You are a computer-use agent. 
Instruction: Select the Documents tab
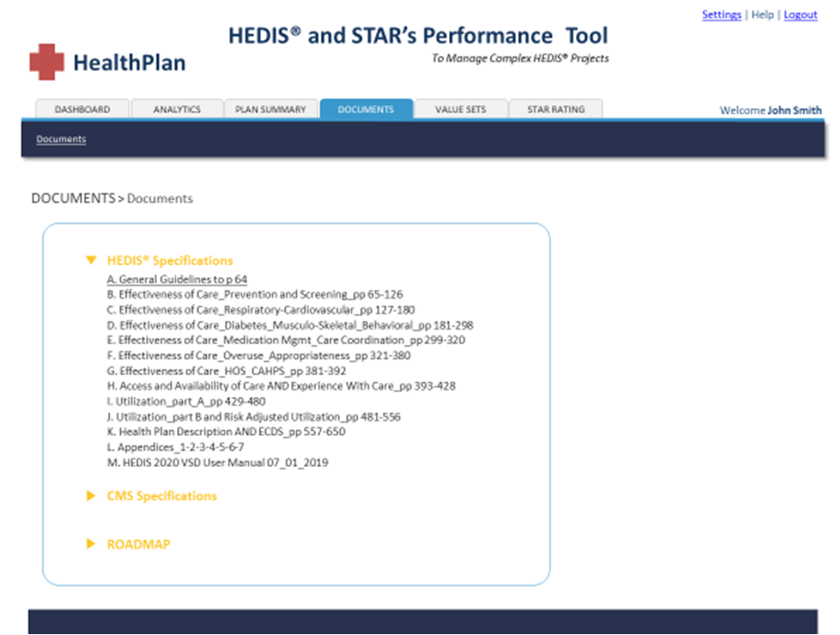(x=365, y=109)
